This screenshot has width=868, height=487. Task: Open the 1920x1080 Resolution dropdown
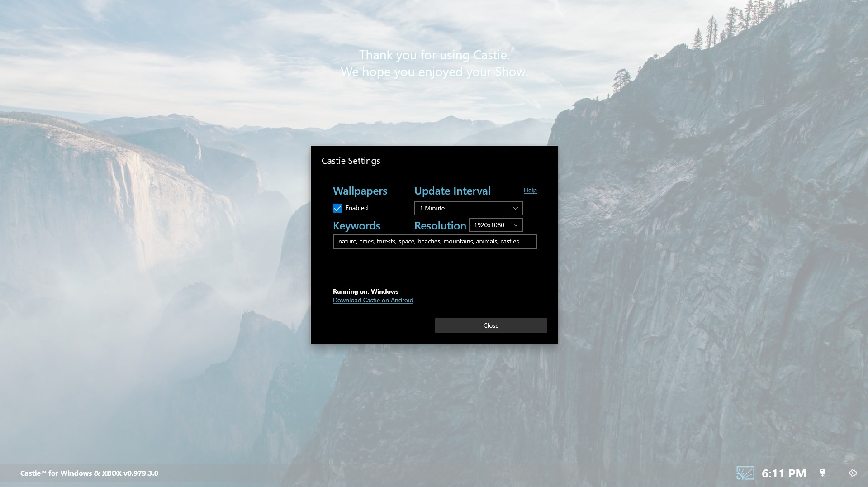(496, 225)
